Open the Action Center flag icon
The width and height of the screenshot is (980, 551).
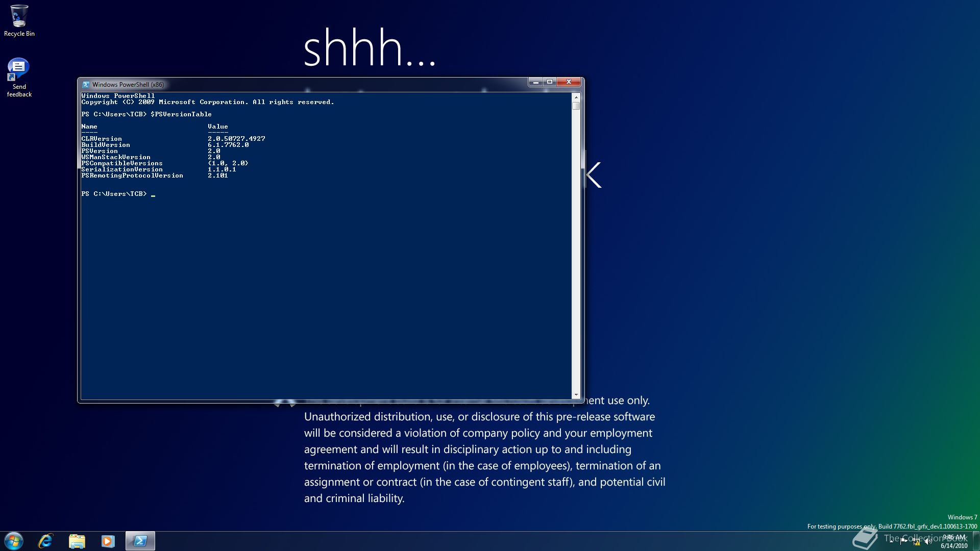point(904,541)
